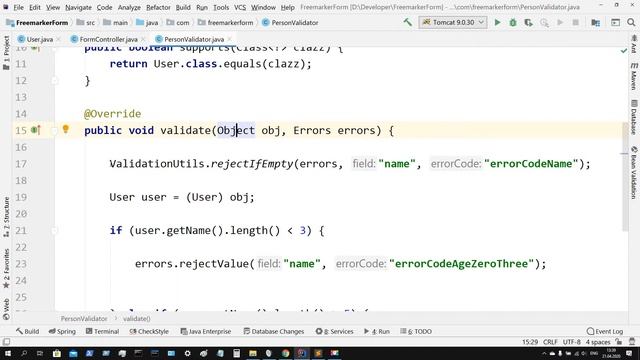Click the CRLF line separator selector
Viewport: 640px width, 360px height.
pos(550,342)
